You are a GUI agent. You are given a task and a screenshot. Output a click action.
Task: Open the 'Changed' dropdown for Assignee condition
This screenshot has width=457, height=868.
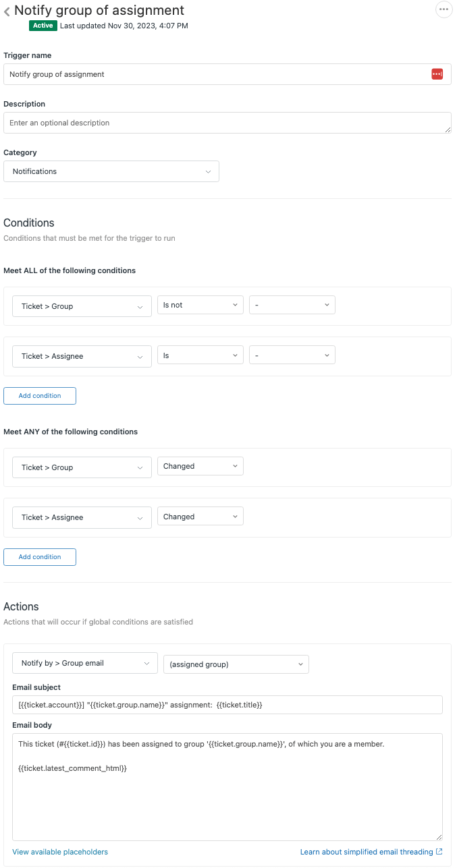200,516
